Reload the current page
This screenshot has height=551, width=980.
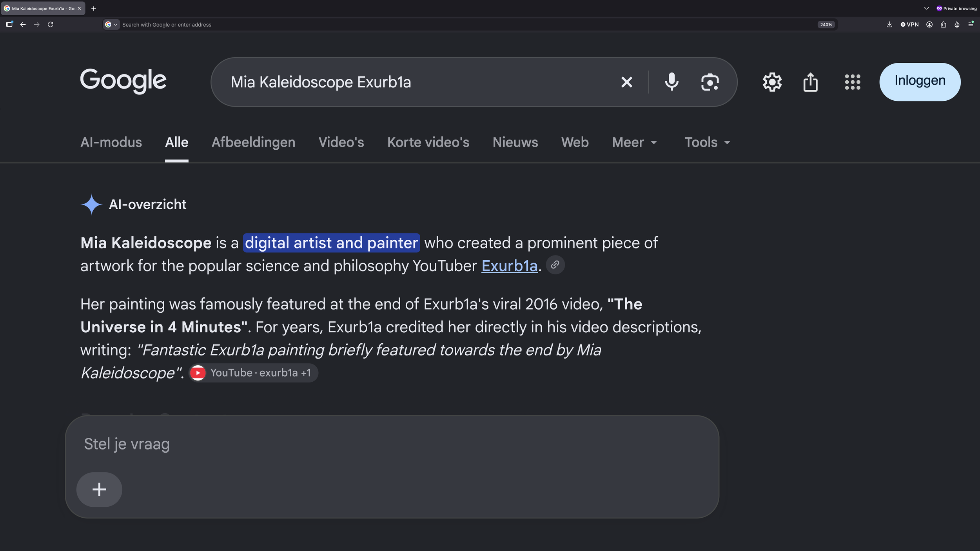(x=51, y=24)
